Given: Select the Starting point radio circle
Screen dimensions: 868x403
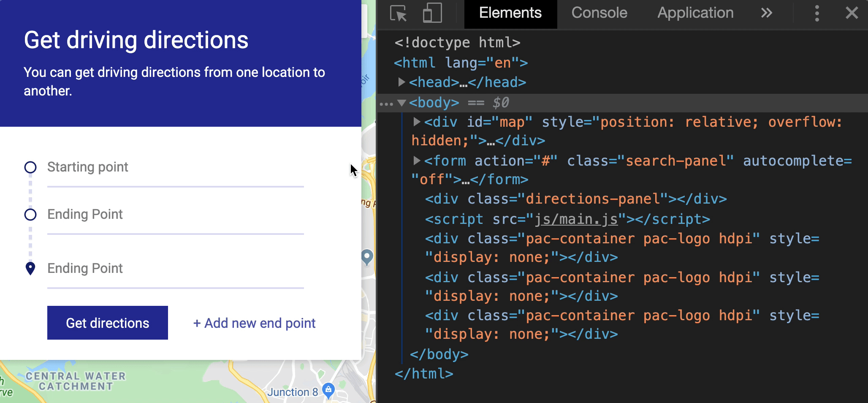Looking at the screenshot, I should [30, 167].
